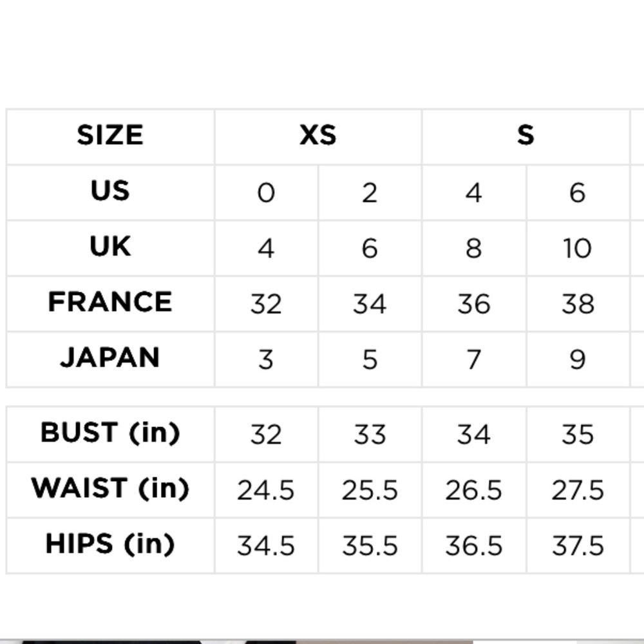Select the S size column header
Screen dimensions: 644x644
[526, 136]
